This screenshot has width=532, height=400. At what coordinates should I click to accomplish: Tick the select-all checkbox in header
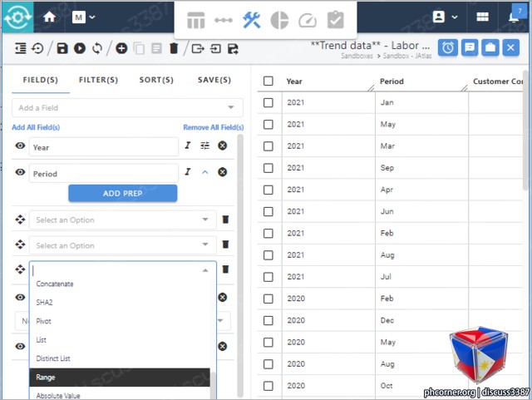(268, 81)
